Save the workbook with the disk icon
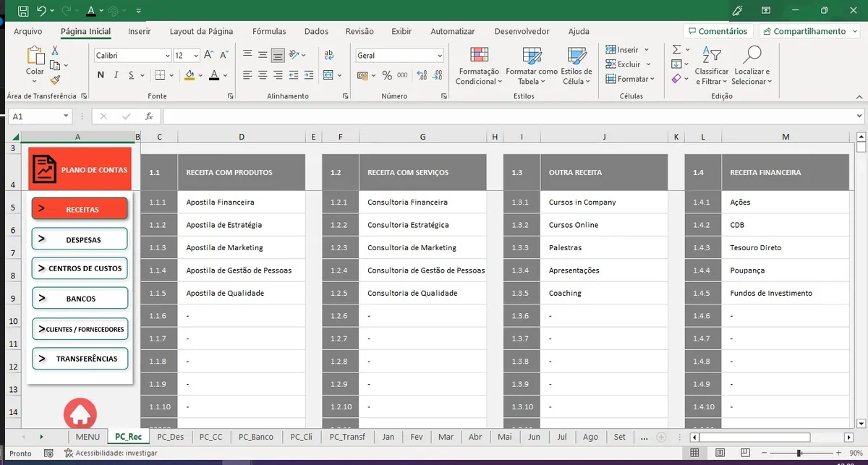 click(23, 11)
